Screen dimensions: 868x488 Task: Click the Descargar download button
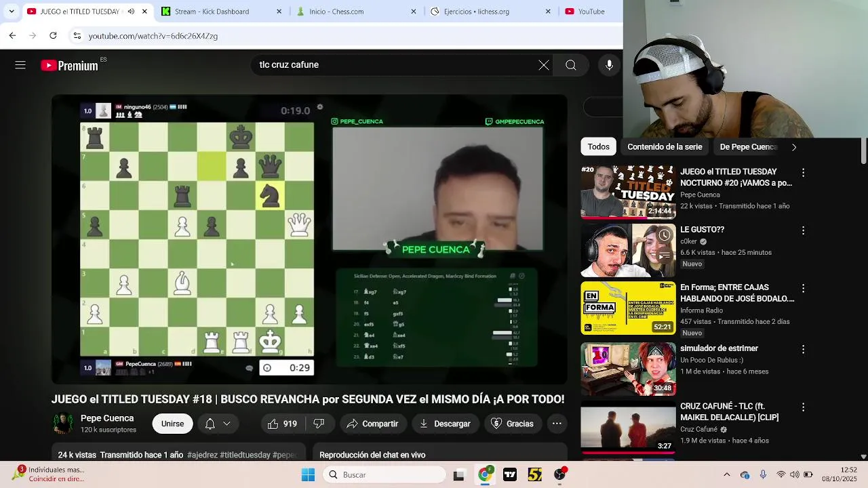click(445, 424)
